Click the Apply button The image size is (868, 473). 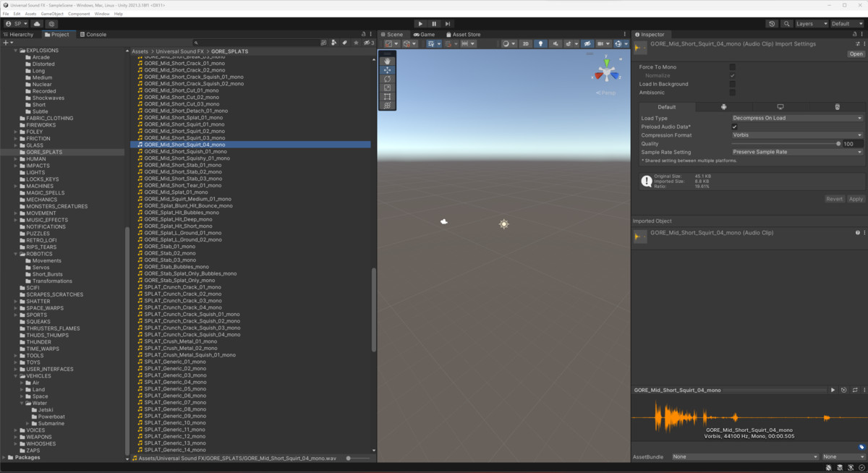[x=856, y=199]
